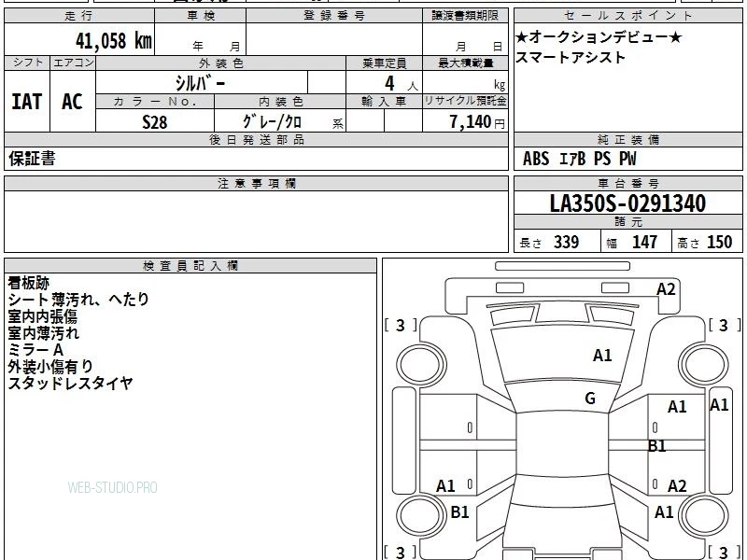The height and width of the screenshot is (560, 747).
Task: Click the height value 150
Action: (719, 243)
